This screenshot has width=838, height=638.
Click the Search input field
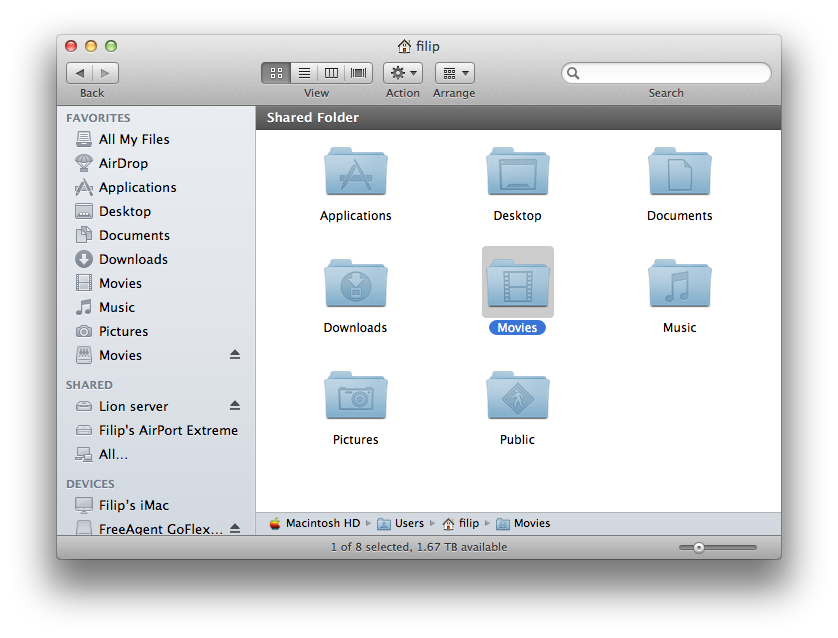[x=672, y=73]
